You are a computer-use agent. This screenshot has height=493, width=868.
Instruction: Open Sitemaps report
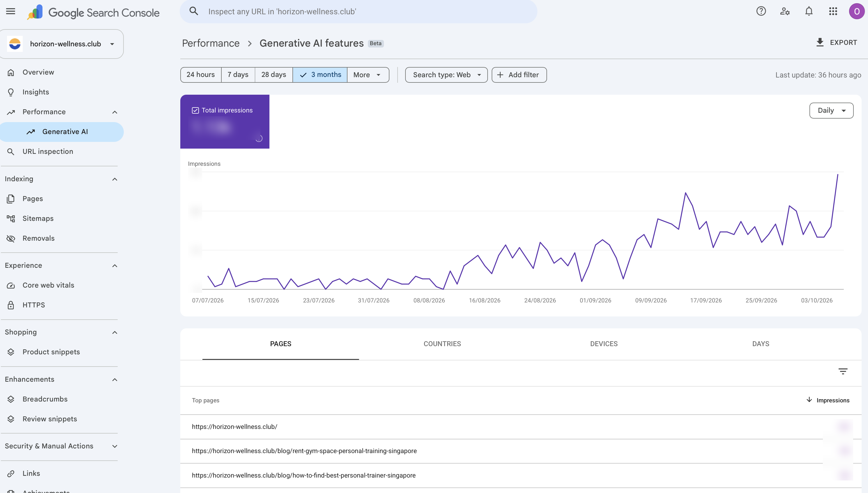[38, 219]
